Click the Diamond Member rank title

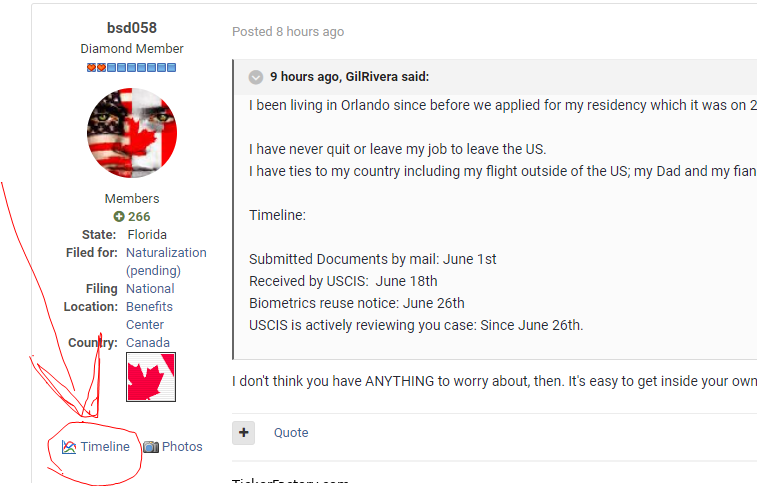(131, 49)
